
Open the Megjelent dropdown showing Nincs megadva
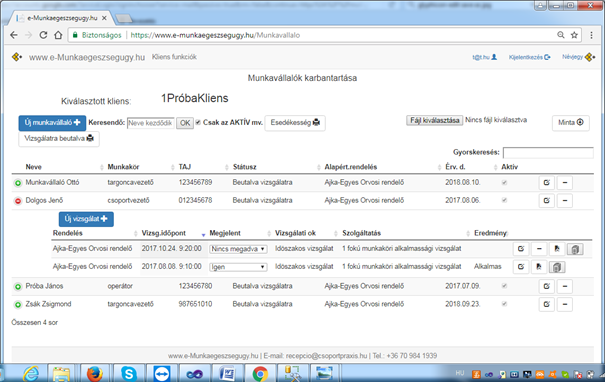click(238, 249)
